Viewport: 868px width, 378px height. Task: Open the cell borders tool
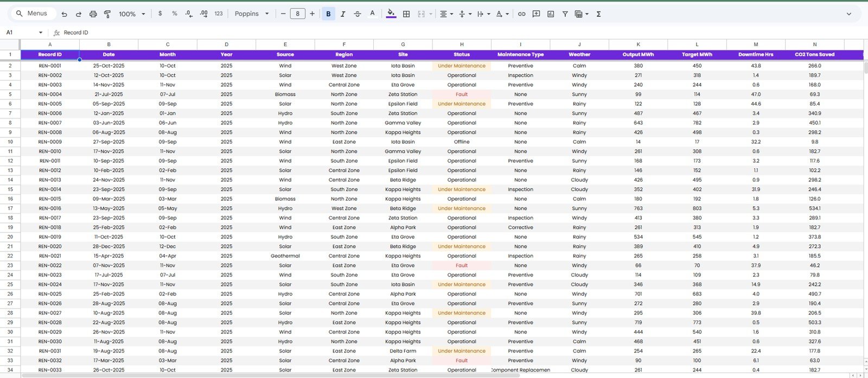click(406, 14)
